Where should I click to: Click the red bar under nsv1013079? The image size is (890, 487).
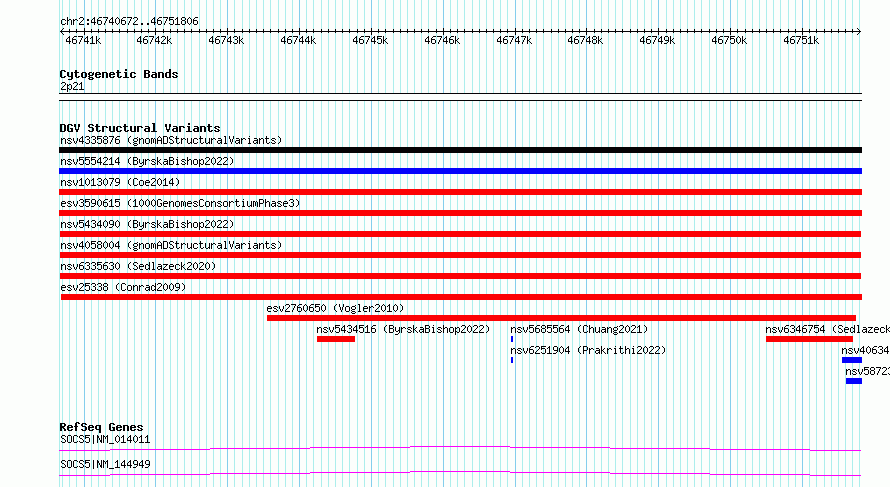(x=460, y=192)
